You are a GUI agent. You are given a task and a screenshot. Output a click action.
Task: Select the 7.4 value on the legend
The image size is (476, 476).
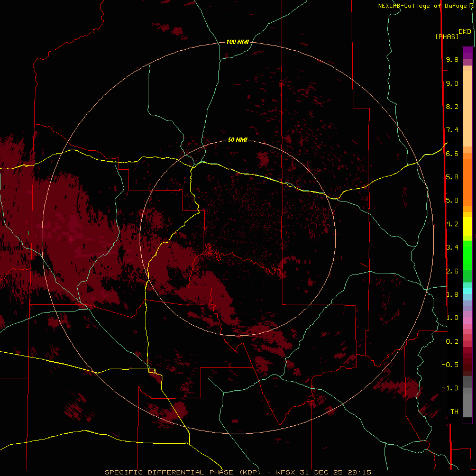452,130
